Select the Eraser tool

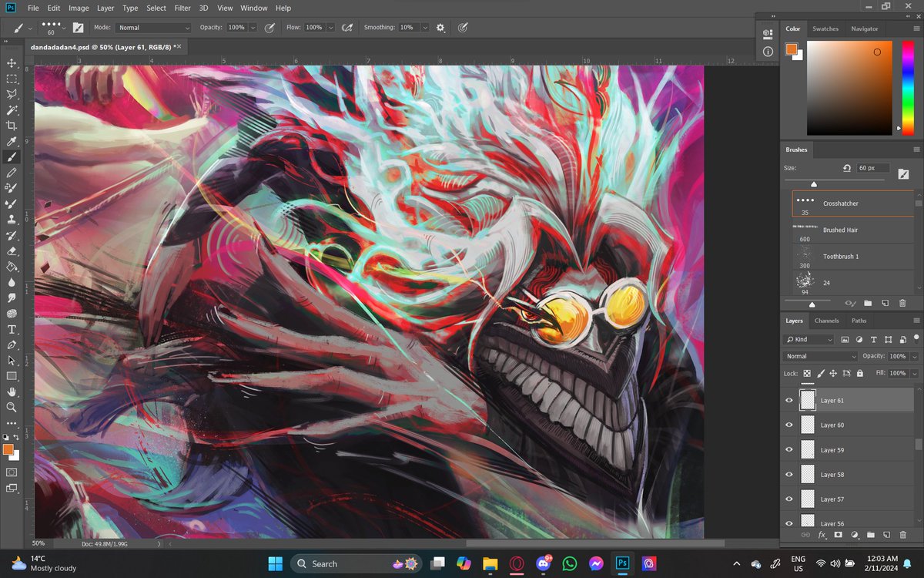coord(12,250)
